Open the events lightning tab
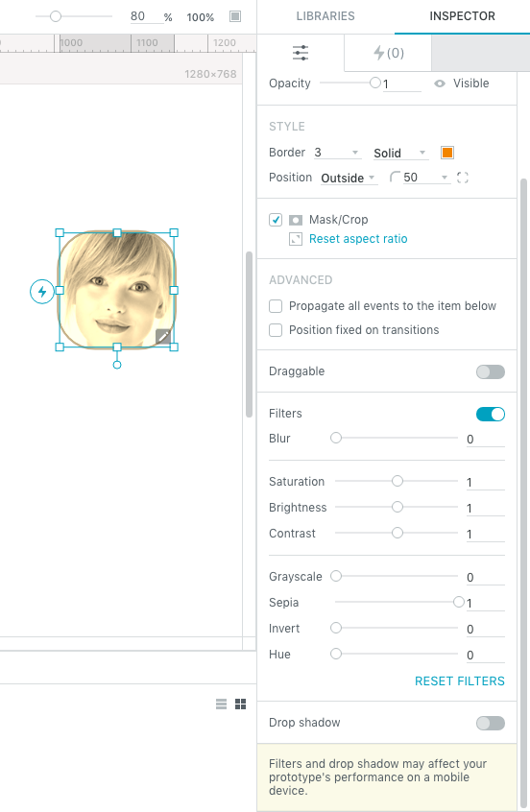 388,53
